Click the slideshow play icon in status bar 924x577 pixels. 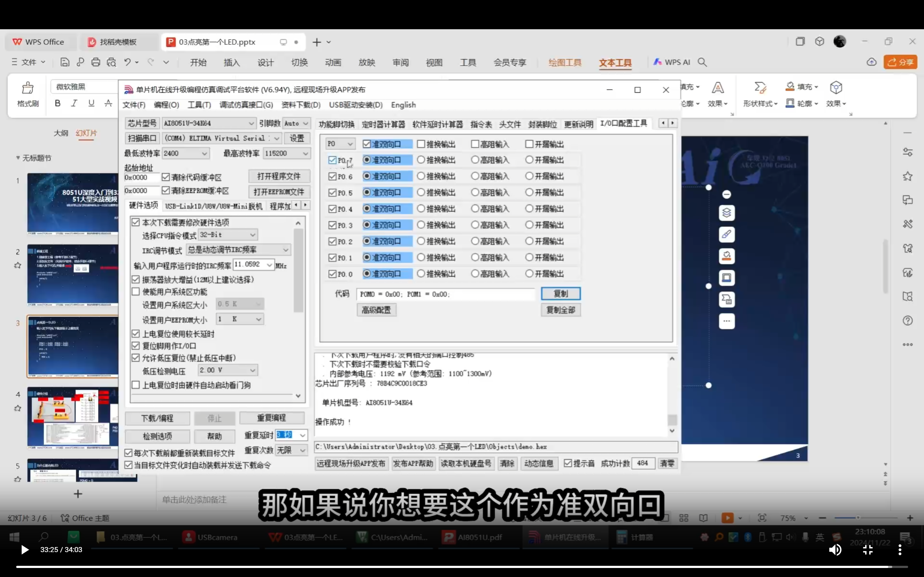[727, 518]
